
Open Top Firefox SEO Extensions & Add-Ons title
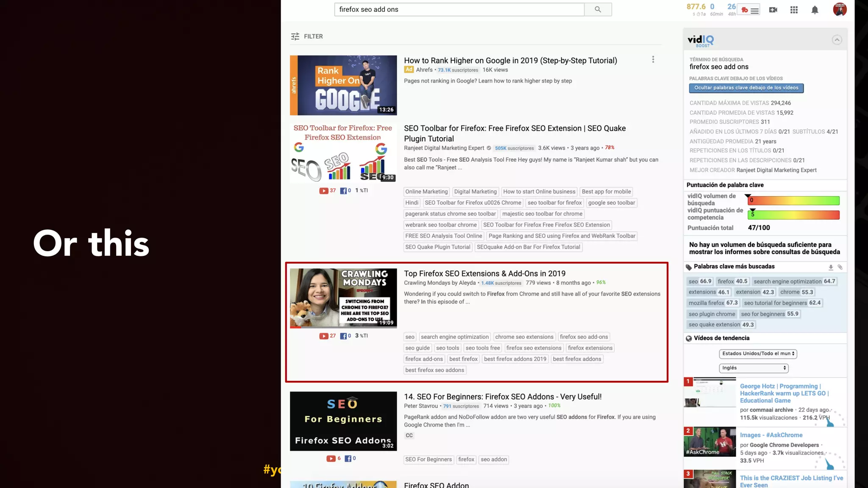coord(484,274)
